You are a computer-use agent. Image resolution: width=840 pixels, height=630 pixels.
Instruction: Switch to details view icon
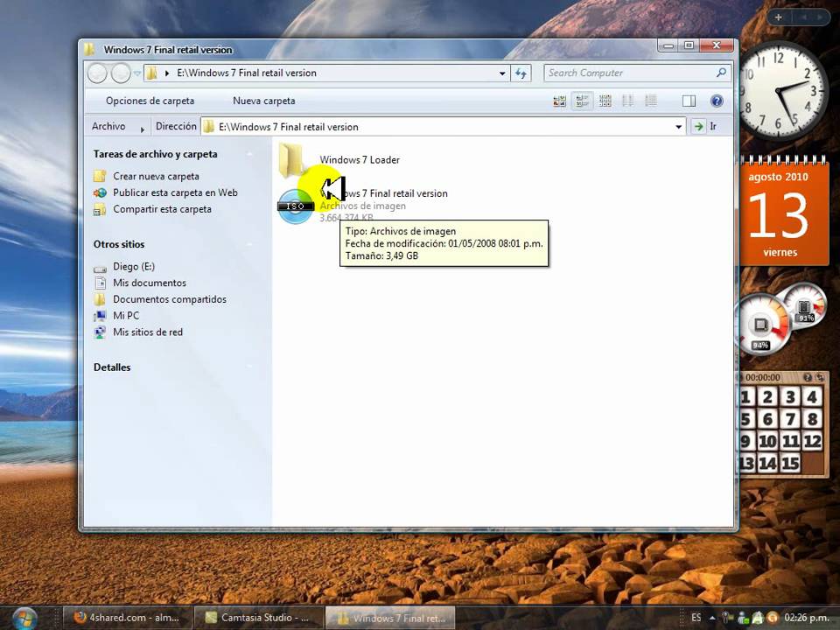click(651, 101)
